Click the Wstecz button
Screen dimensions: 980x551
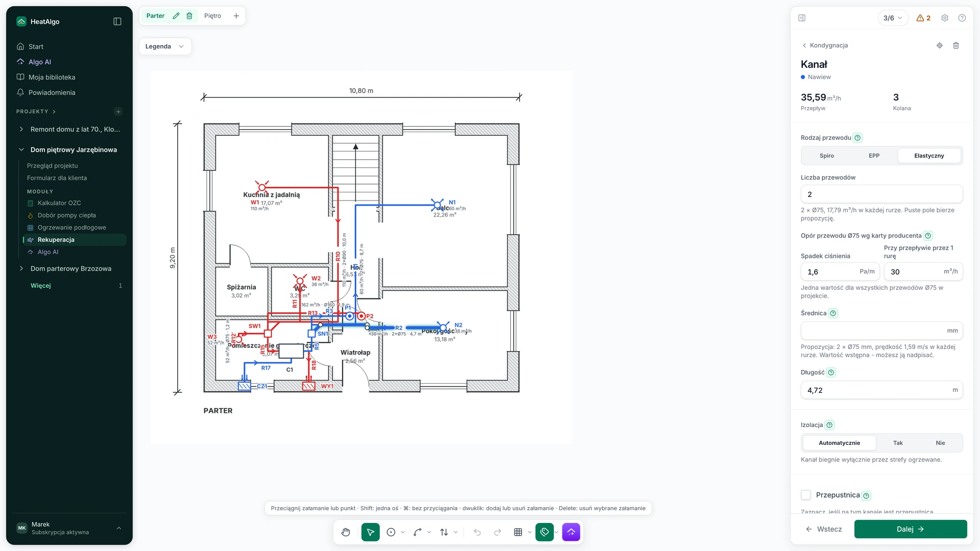tap(824, 529)
